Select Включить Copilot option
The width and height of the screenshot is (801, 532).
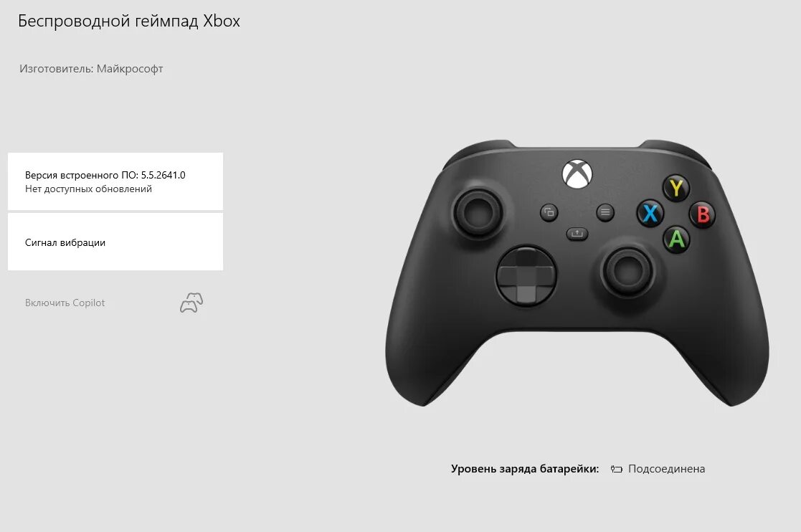click(65, 303)
